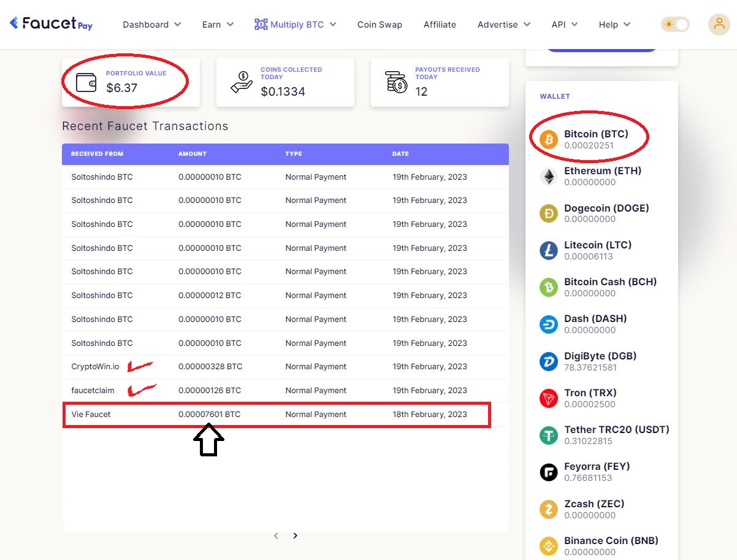Viewport: 737px width, 560px height.
Task: Click the Zcash (ZEC) label
Action: tap(594, 504)
